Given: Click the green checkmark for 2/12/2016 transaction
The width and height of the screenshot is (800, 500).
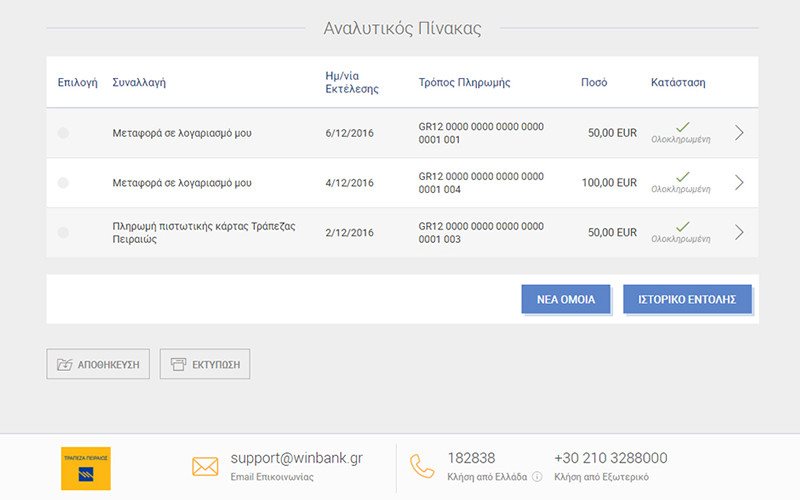Looking at the screenshot, I should click(682, 227).
